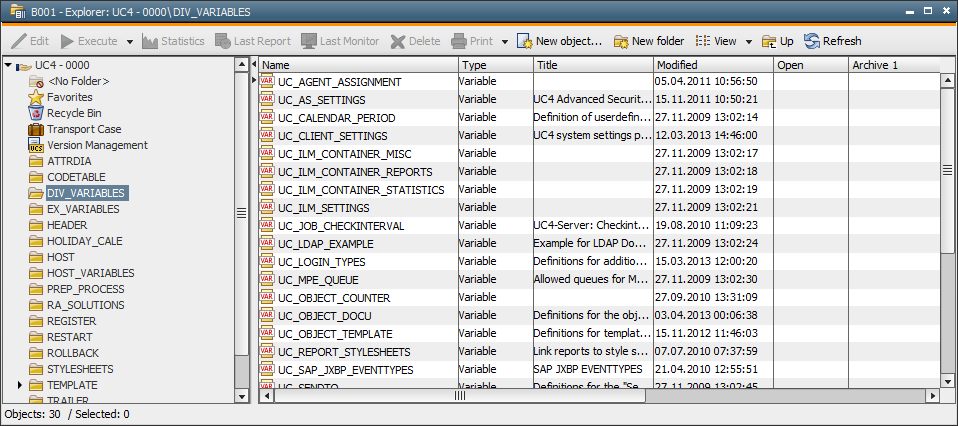Viewport: 958px width, 426px height.
Task: Select the HOST_VARIABLES folder
Action: pos(81,273)
